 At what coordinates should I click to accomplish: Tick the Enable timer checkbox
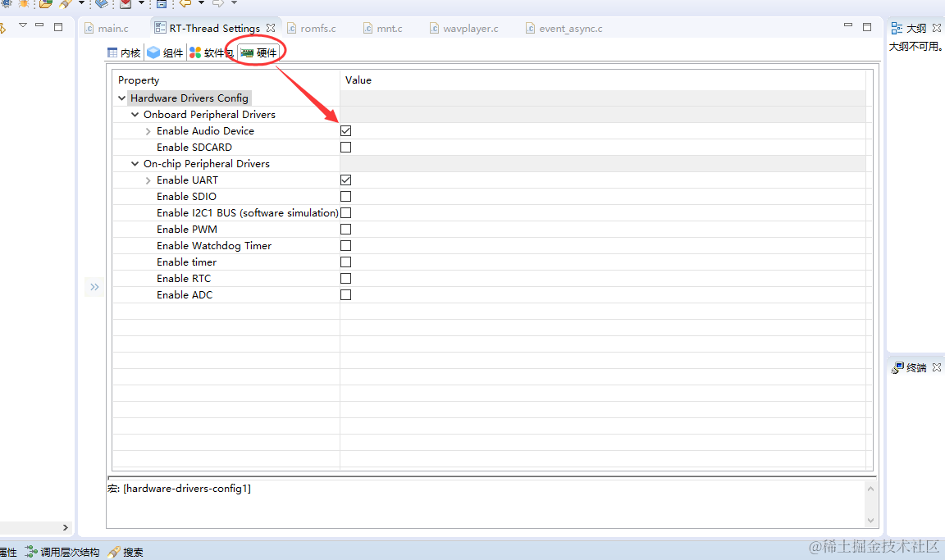345,262
